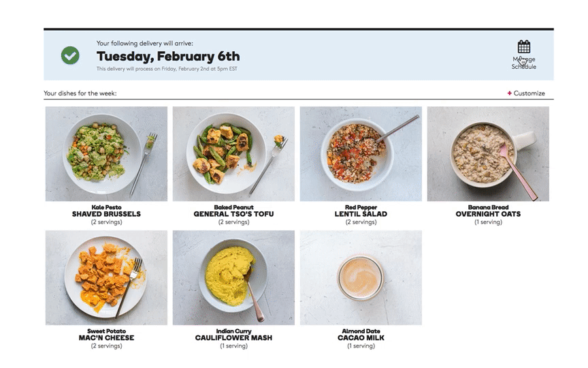Click the Tuesday, February 6th delivery heading
This screenshot has height=368, width=588.
[x=168, y=57]
